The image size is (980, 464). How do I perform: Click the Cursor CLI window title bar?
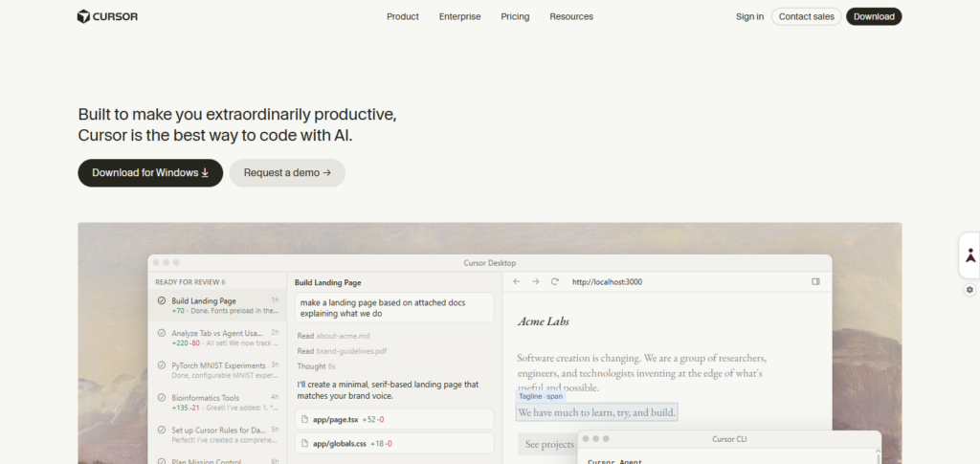click(728, 439)
